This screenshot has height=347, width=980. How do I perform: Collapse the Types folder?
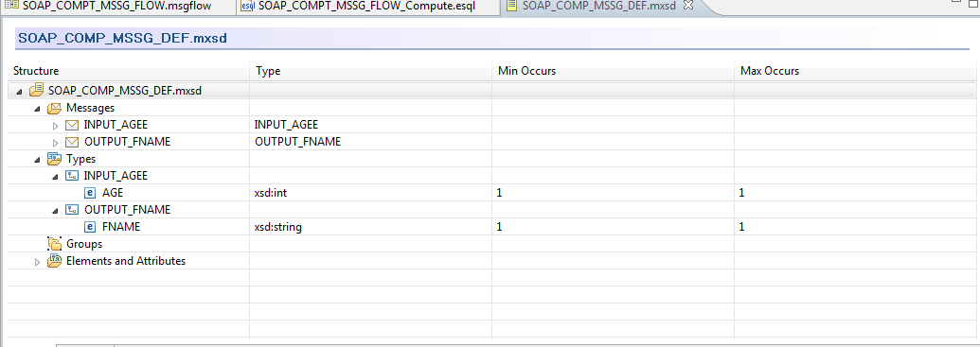[38, 159]
